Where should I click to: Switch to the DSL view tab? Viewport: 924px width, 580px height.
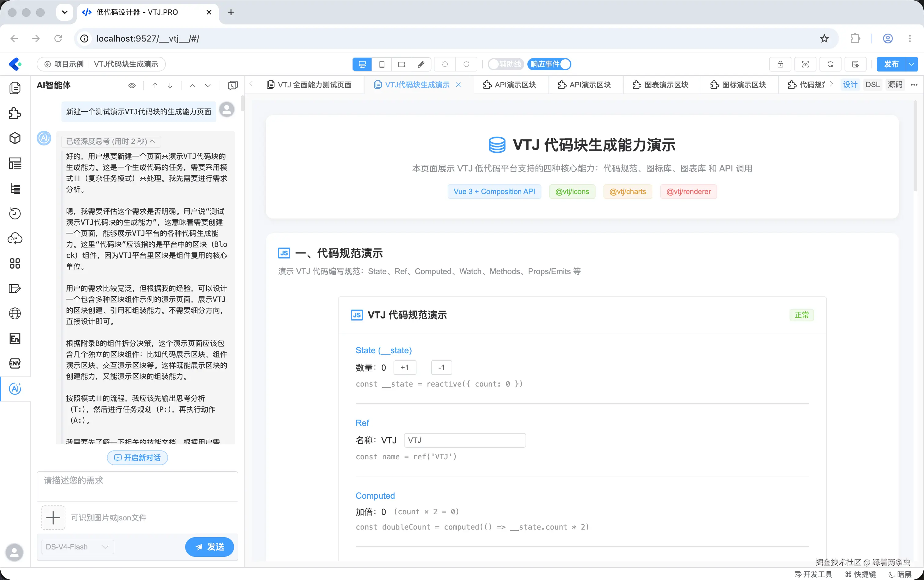[x=873, y=85]
